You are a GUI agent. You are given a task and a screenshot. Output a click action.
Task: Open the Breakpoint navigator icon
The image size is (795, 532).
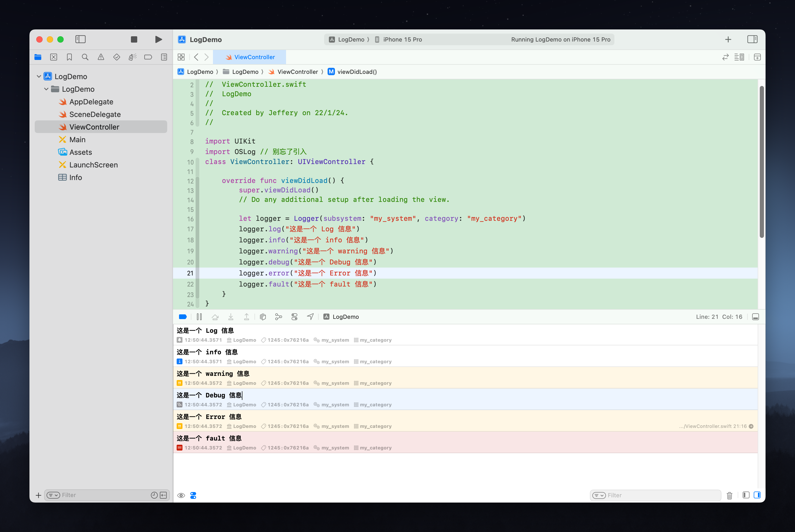point(148,57)
